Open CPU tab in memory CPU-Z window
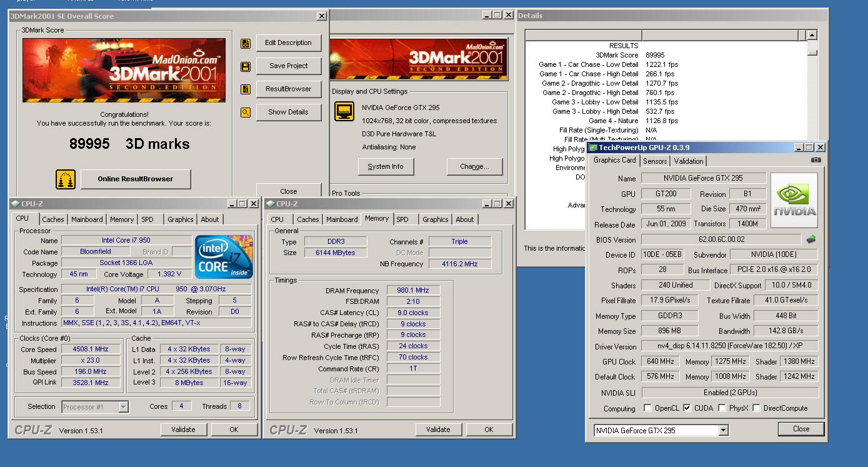868x467 pixels. point(277,219)
